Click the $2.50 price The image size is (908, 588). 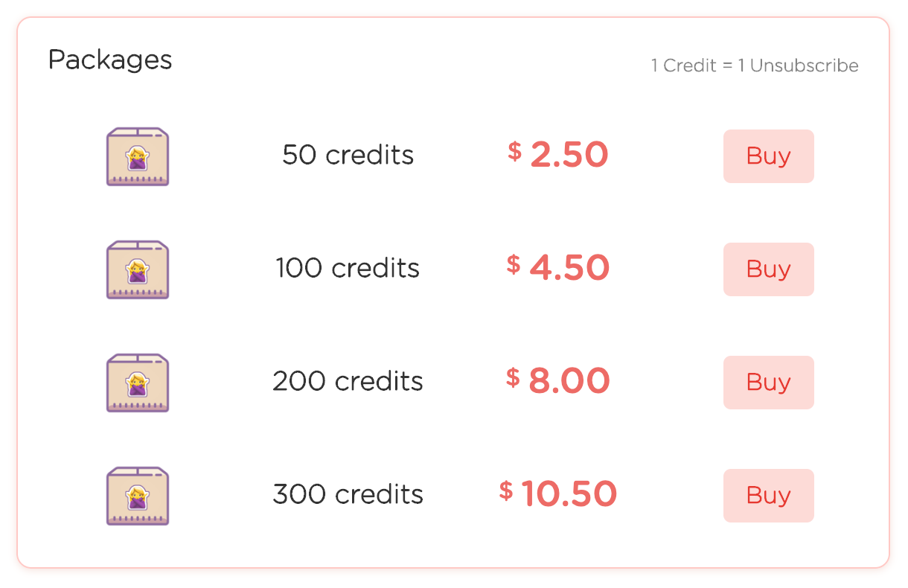pyautogui.click(x=558, y=155)
